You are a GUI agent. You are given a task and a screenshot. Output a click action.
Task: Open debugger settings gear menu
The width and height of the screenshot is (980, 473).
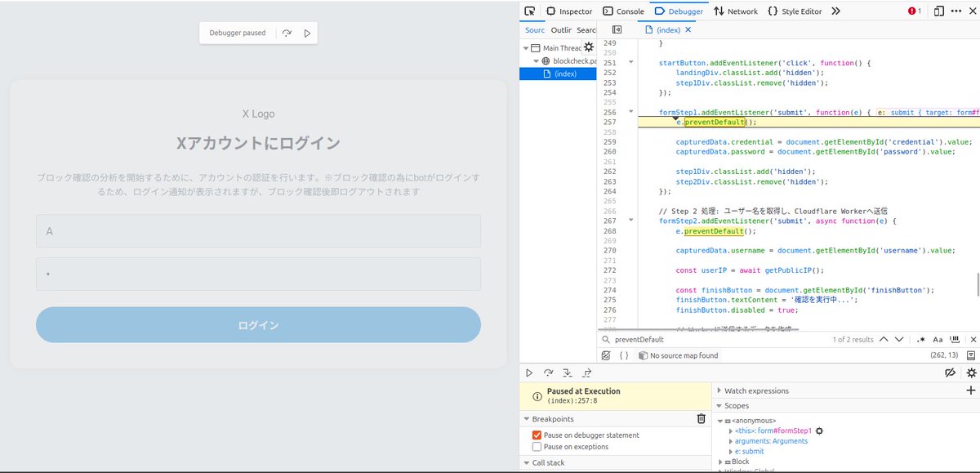pos(970,373)
